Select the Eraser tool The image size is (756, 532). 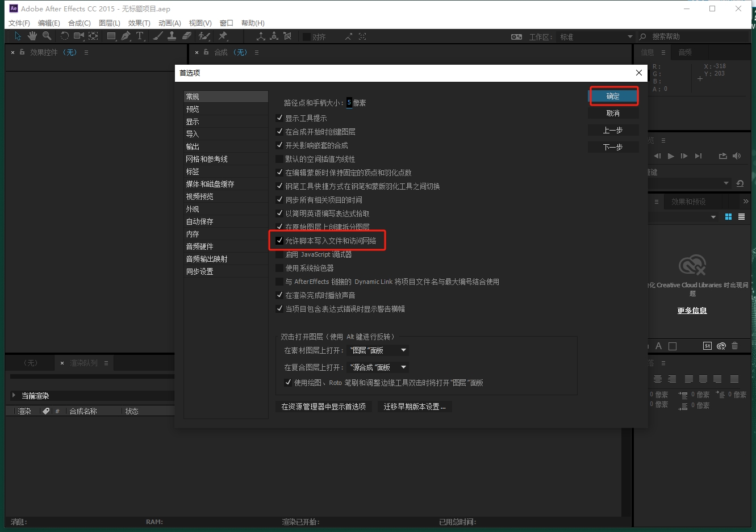(187, 36)
